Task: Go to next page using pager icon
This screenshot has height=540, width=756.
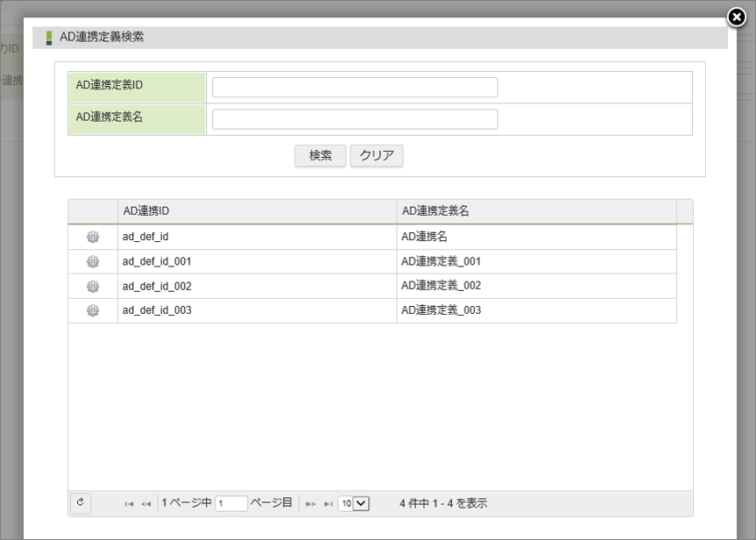Action: (311, 504)
